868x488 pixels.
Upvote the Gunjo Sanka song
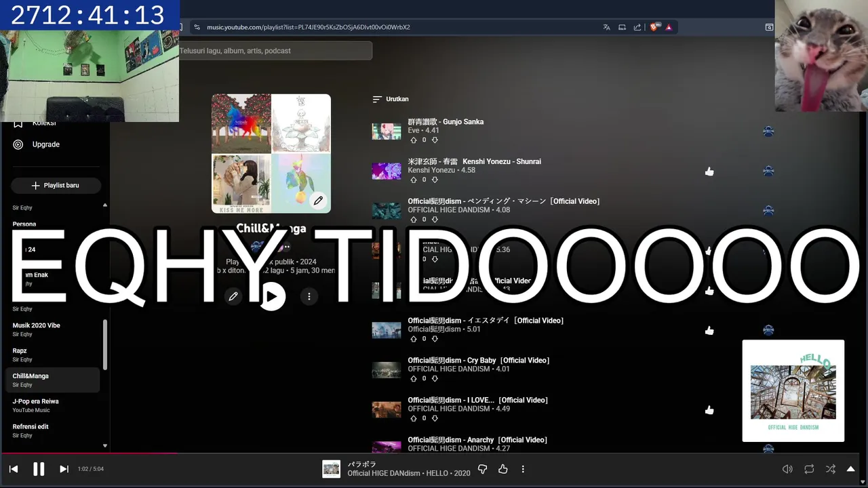414,140
